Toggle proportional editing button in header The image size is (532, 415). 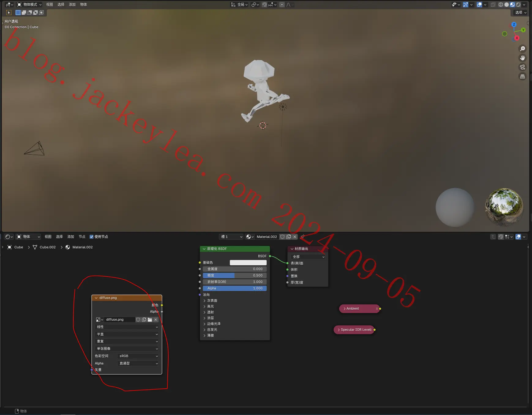(282, 5)
